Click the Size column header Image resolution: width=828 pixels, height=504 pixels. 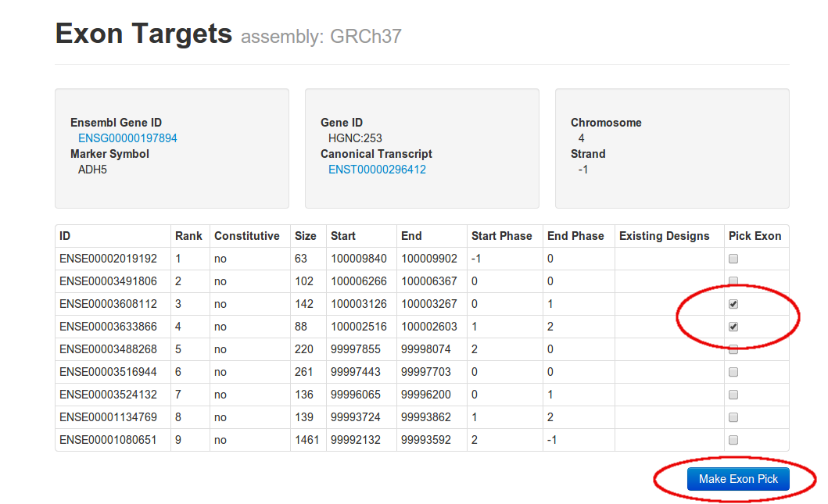(x=305, y=236)
